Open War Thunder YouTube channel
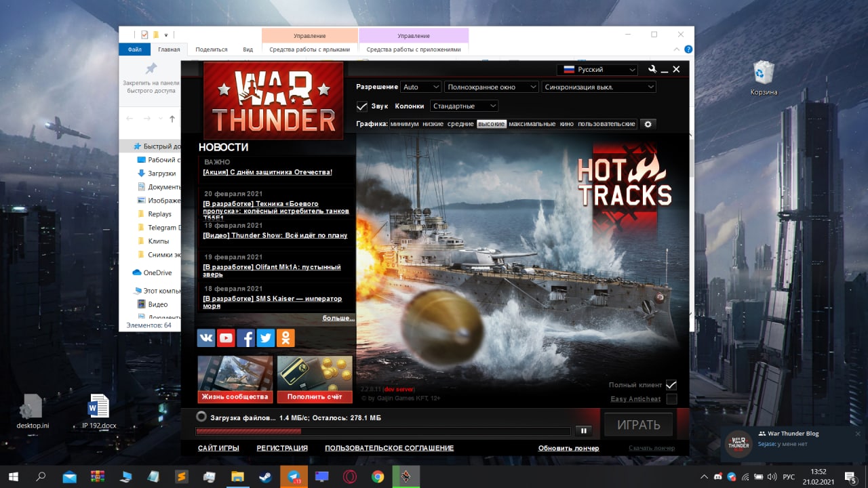Screen dimensions: 868x488 coord(226,338)
